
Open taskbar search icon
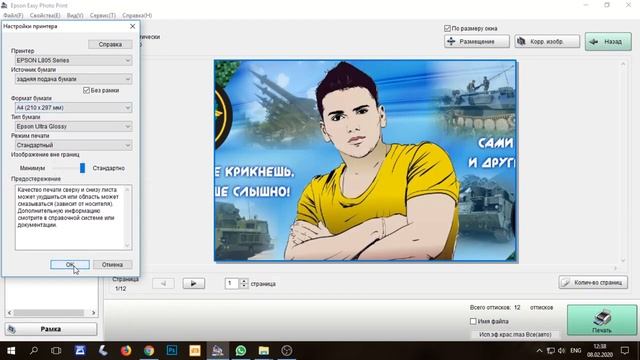point(34,350)
